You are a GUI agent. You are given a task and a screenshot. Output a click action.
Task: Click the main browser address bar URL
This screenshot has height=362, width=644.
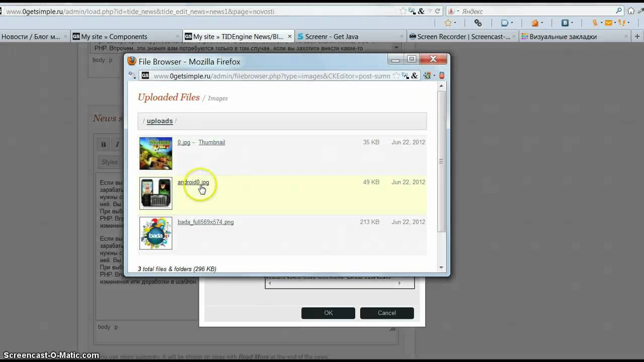(x=141, y=11)
